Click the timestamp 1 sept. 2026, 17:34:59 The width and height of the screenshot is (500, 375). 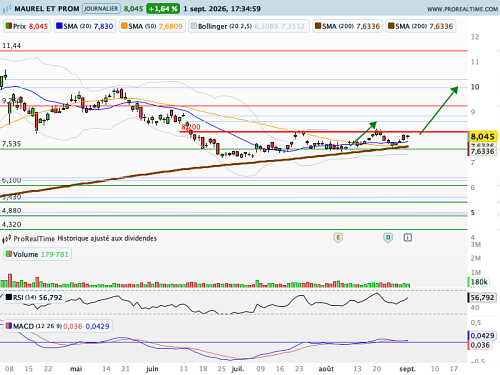tap(222, 9)
